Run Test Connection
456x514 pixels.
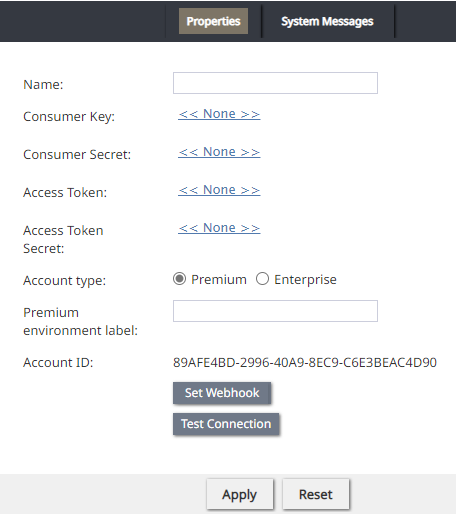[226, 424]
